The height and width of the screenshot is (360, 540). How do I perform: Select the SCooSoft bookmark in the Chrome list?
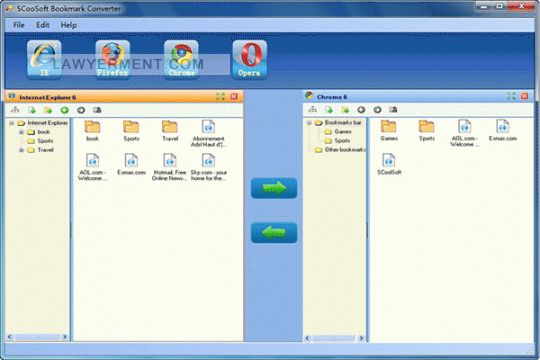pos(389,164)
